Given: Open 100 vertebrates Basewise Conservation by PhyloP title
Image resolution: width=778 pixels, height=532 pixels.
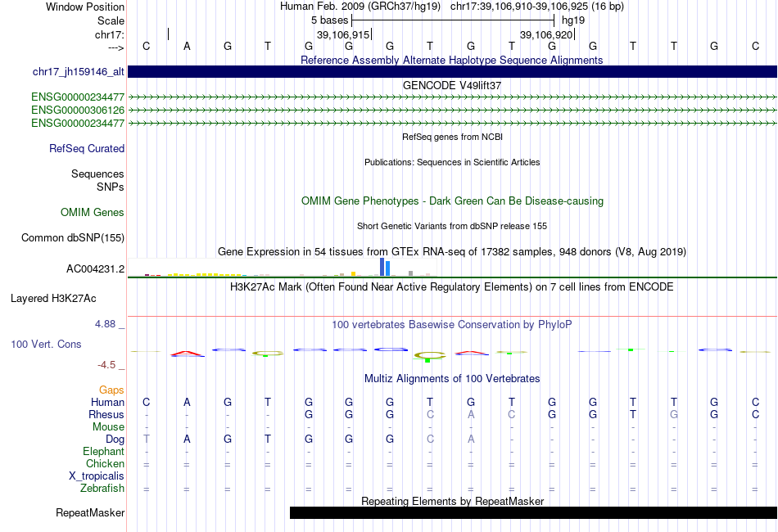Looking at the screenshot, I should pyautogui.click(x=451, y=324).
